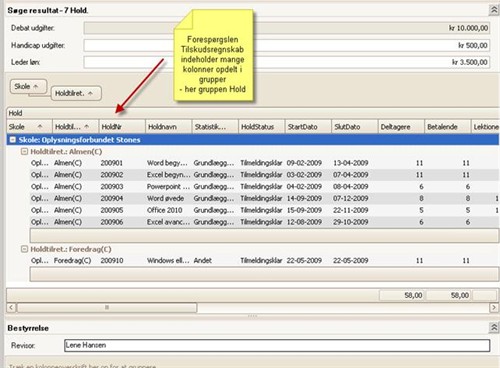Click the horizontal scrollbar left arrow

[11, 307]
